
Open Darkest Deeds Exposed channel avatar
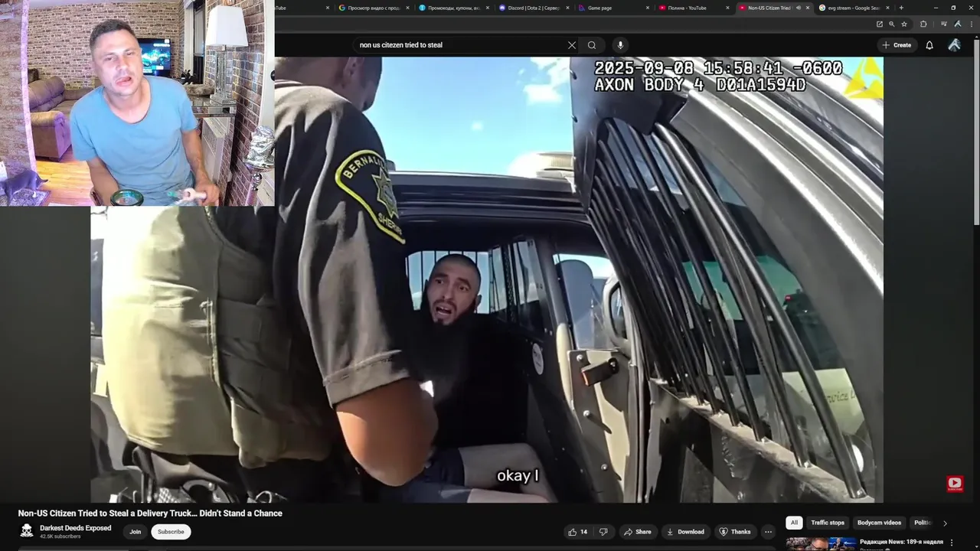click(x=27, y=530)
